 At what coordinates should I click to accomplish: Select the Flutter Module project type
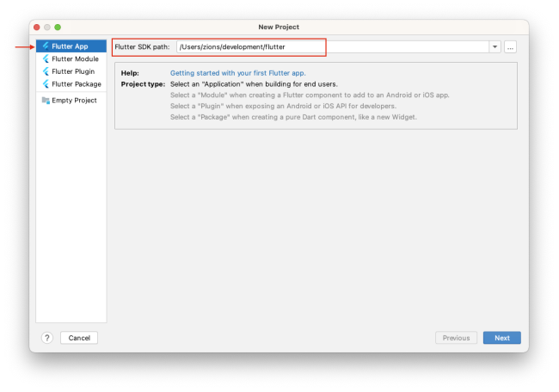(71, 58)
